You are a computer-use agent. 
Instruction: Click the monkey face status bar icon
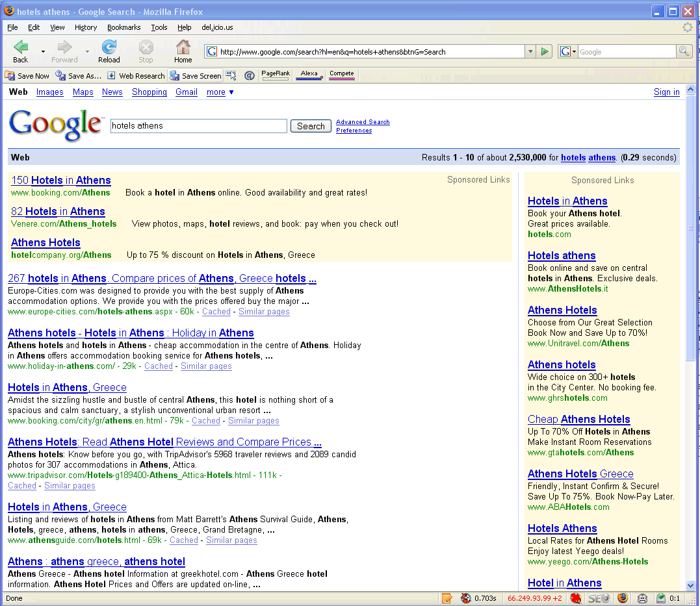pos(642,598)
